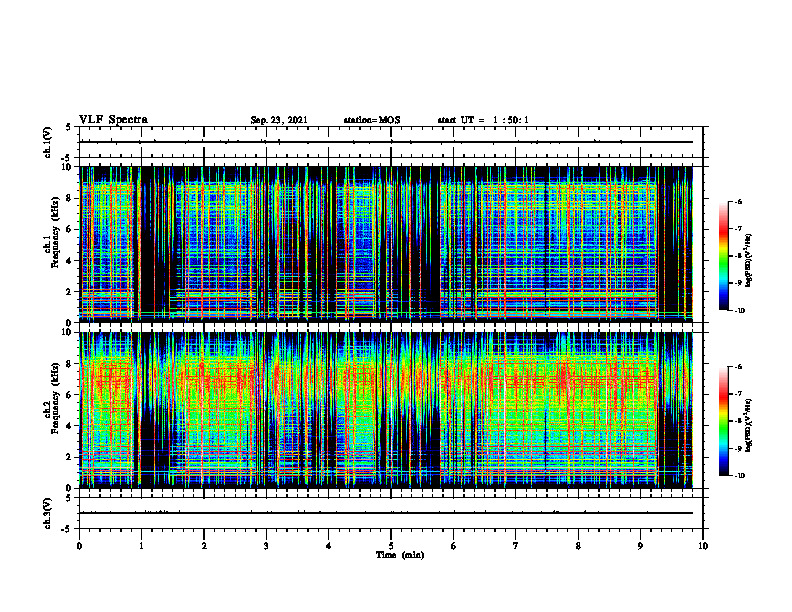Image resolution: width=792 pixels, height=612 pixels.
Task: Select the date text "Sep. 23, 2021"
Action: point(279,120)
